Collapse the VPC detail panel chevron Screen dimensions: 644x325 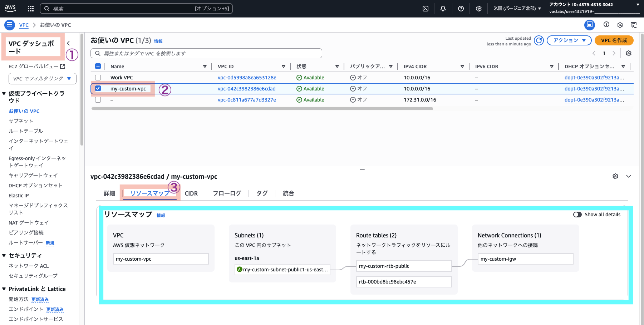629,176
